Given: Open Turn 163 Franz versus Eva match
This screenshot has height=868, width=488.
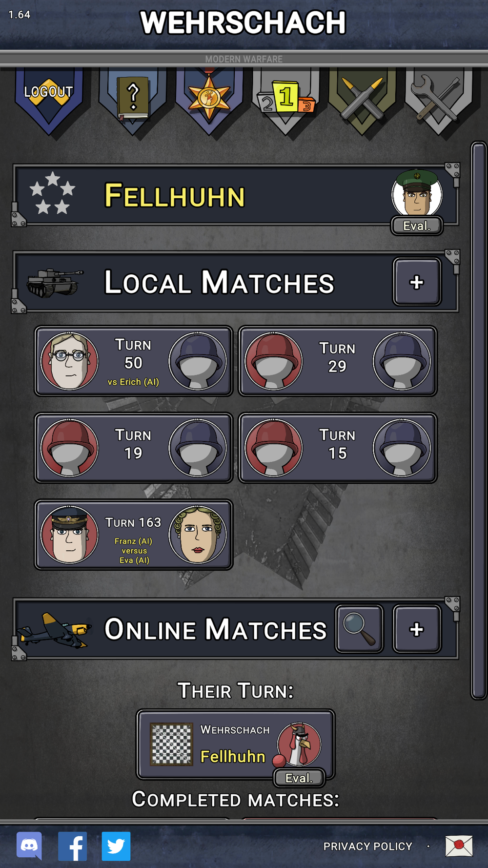Looking at the screenshot, I should coord(133,535).
